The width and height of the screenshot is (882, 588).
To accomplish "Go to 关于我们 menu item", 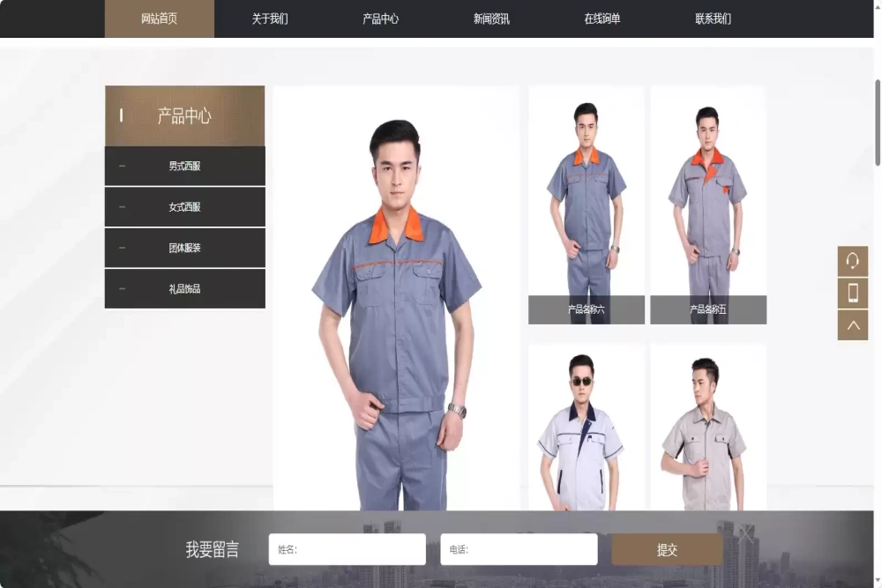I will point(270,19).
